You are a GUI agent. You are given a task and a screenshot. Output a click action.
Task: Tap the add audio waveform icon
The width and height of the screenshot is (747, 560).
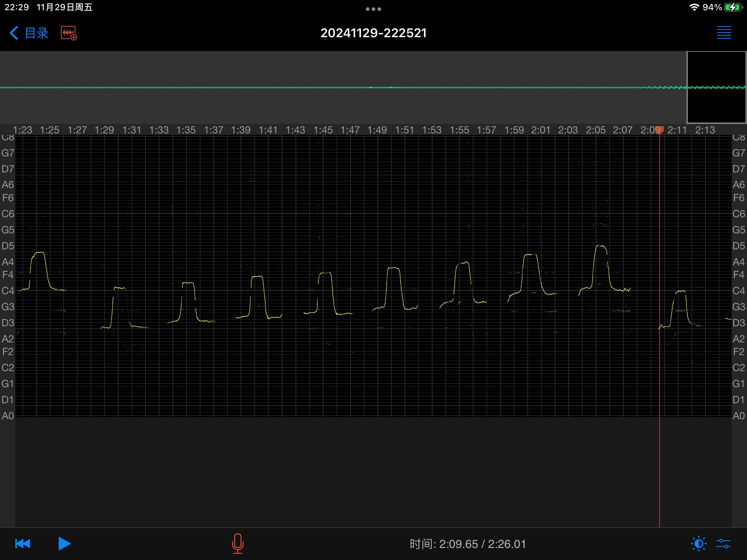pos(69,33)
